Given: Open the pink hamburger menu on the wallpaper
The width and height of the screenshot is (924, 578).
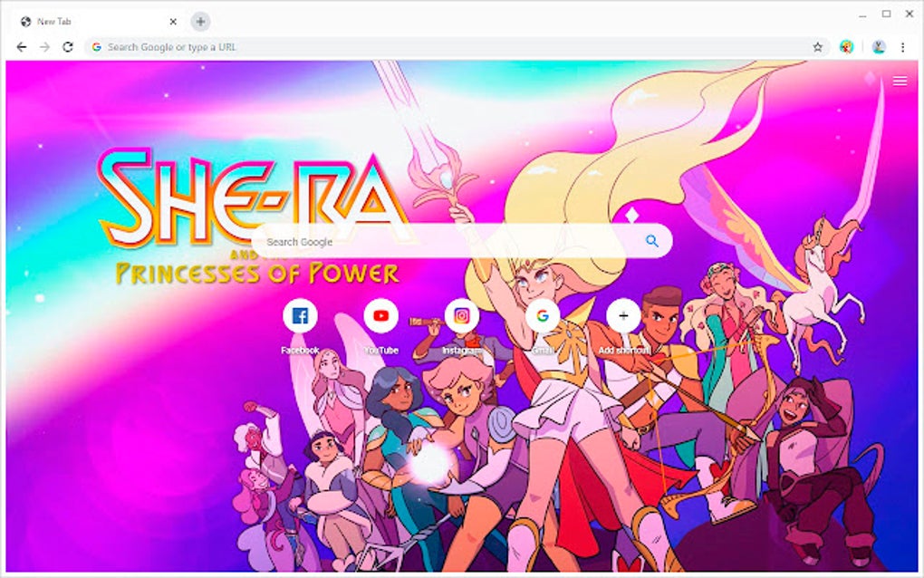Looking at the screenshot, I should point(900,81).
